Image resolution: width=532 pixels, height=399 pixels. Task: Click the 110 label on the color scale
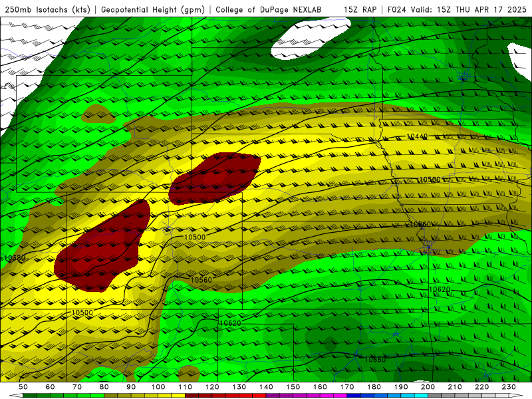[x=186, y=387]
